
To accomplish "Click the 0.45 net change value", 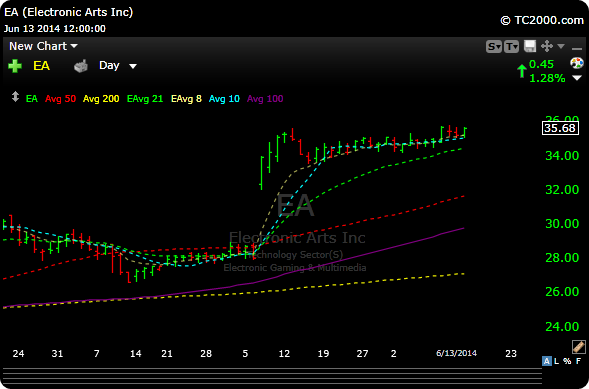I will (541, 64).
